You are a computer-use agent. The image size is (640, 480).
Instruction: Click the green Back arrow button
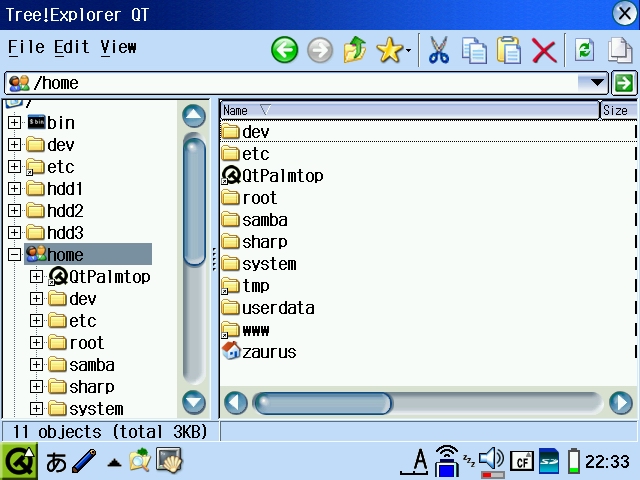click(285, 50)
